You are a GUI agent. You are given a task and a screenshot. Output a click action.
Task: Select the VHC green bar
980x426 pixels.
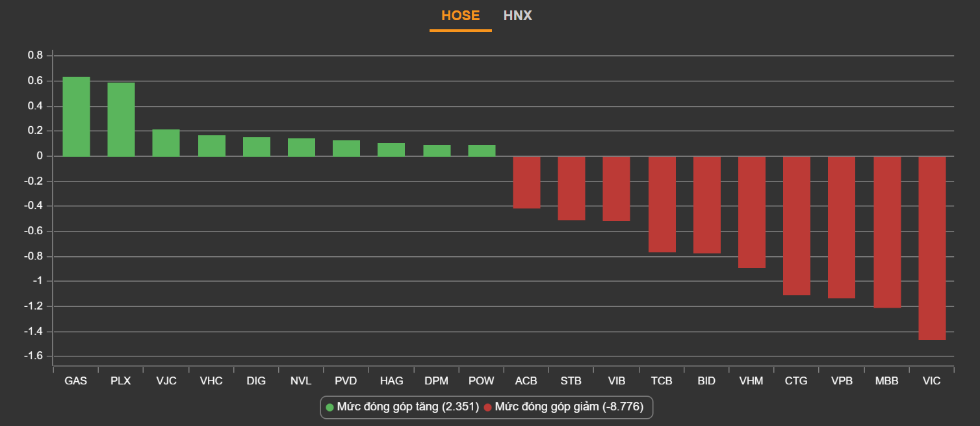click(211, 146)
